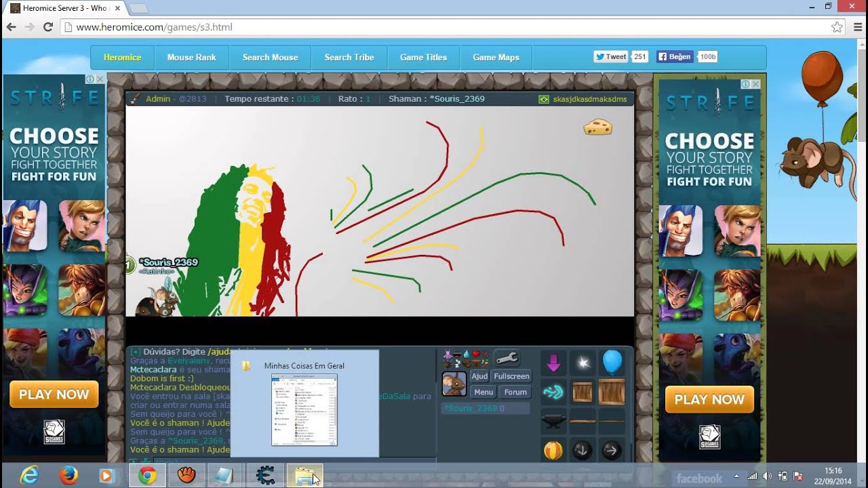868x488 pixels.
Task: Go to Search Mouse page
Action: click(x=271, y=58)
